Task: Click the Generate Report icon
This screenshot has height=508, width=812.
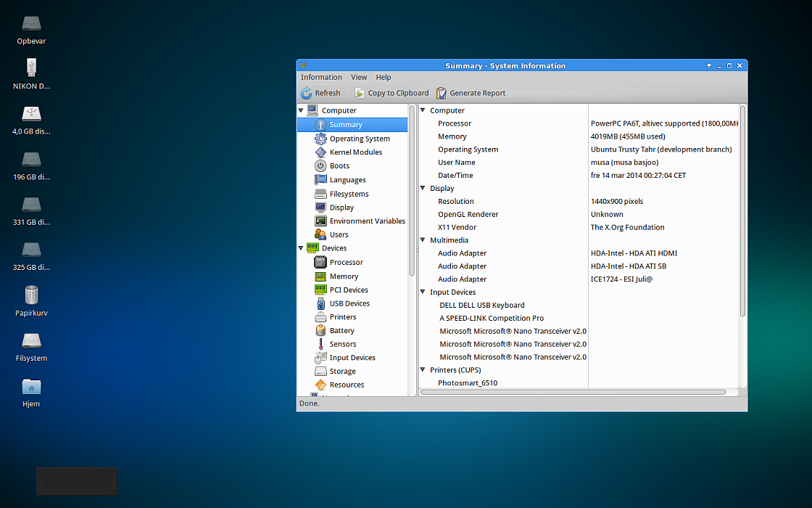Action: tap(442, 93)
